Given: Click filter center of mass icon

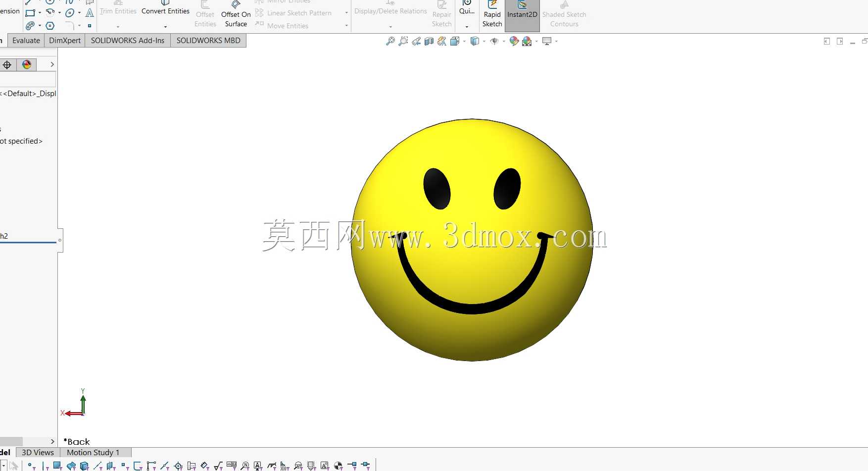Looking at the screenshot, I should [338, 466].
